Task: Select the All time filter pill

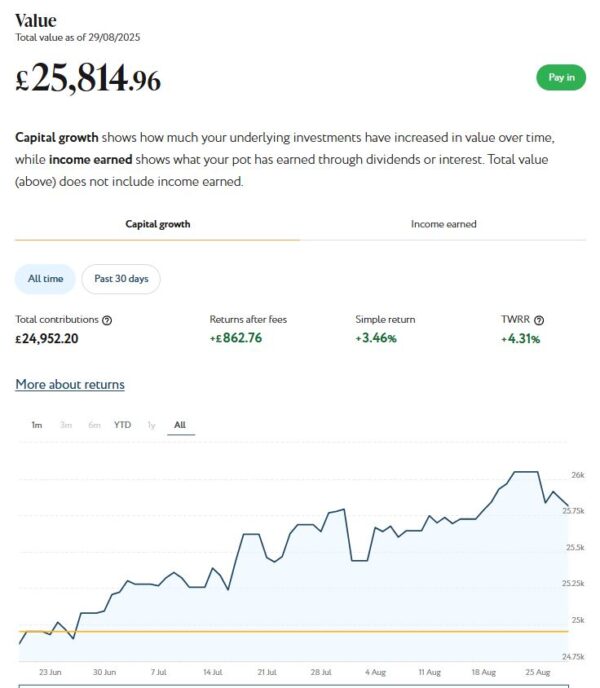Action: 45,279
